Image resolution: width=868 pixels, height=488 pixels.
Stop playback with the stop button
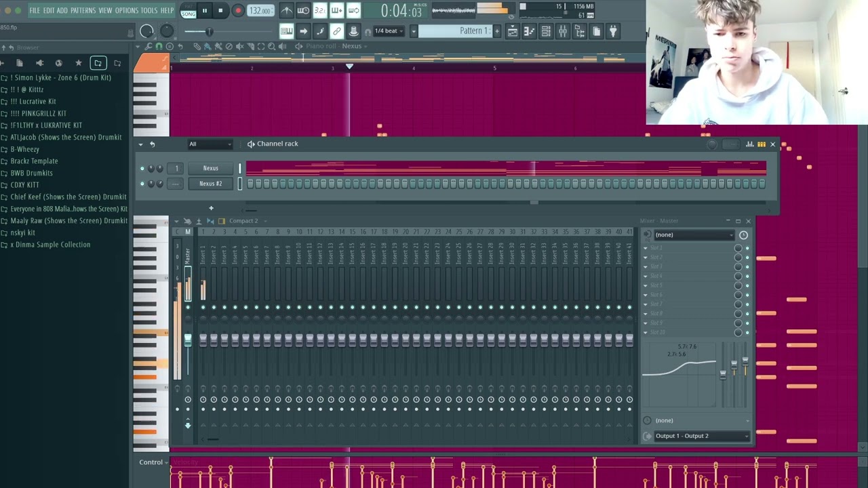(x=220, y=10)
